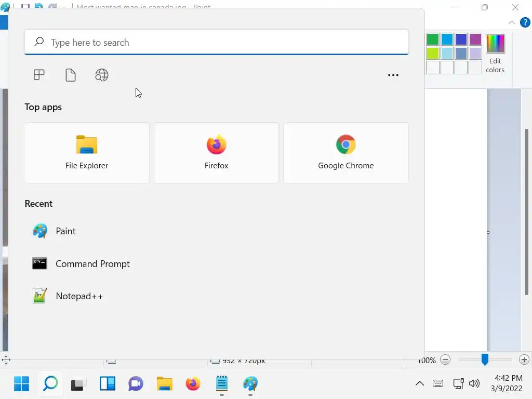
Task: Open the Windows Start menu
Action: click(x=21, y=384)
